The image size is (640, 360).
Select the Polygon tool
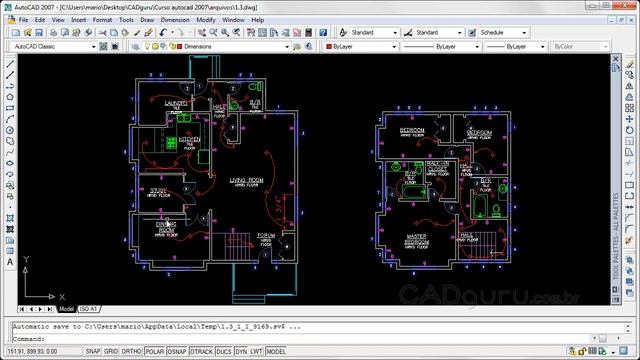pyautogui.click(x=10, y=97)
